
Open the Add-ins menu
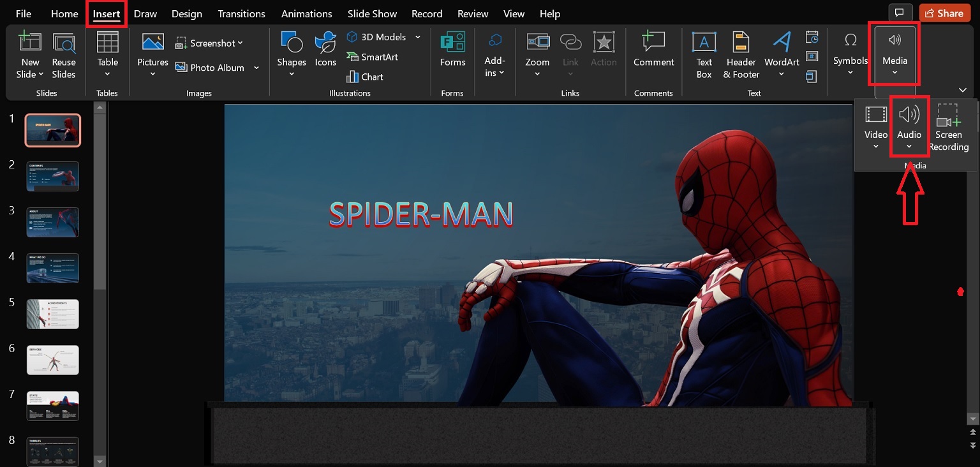pos(494,56)
